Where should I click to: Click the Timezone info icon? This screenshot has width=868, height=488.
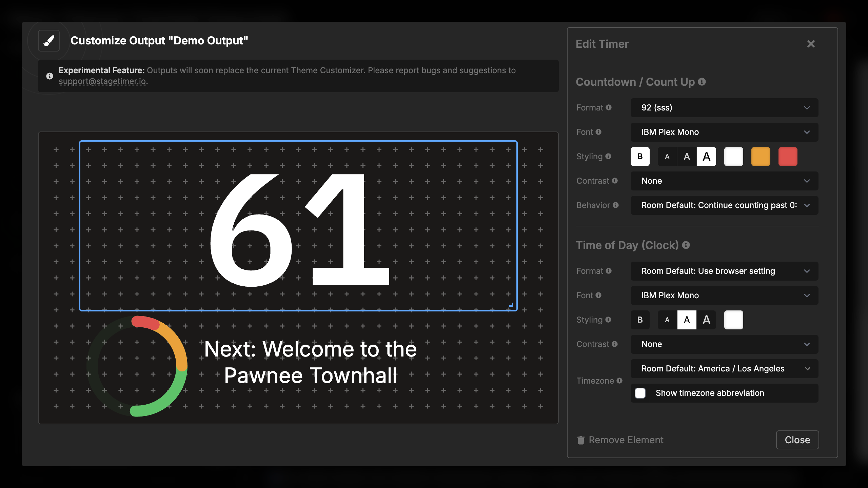pyautogui.click(x=619, y=381)
